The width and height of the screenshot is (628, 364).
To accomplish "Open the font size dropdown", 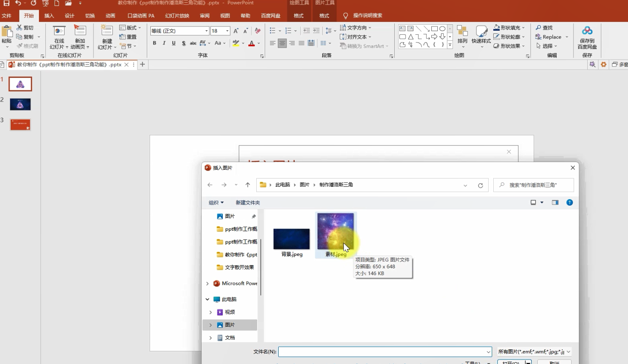I will (227, 31).
